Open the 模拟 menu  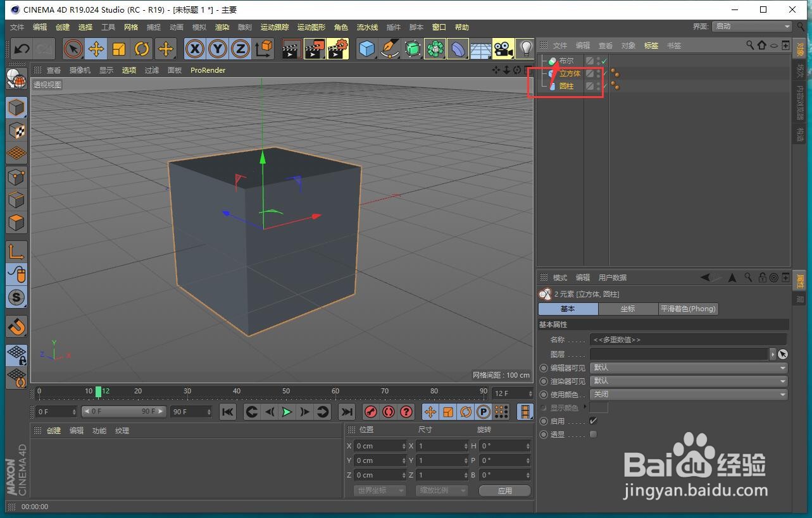[199, 27]
